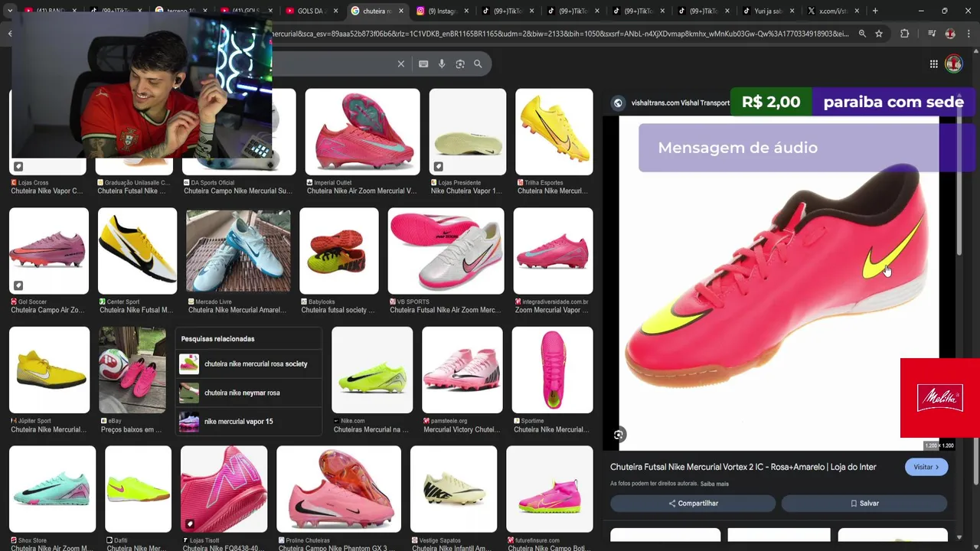Open the Nike.com neon green cleat thumbnail
Screen dimensions: 980x551
(372, 370)
